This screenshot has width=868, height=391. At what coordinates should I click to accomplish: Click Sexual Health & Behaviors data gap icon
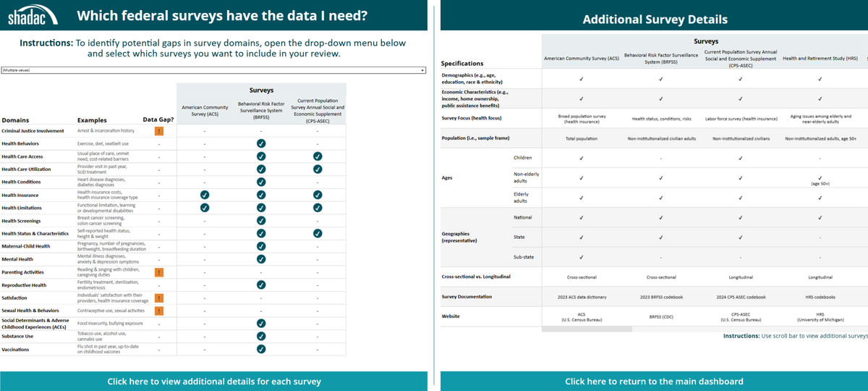(x=158, y=311)
